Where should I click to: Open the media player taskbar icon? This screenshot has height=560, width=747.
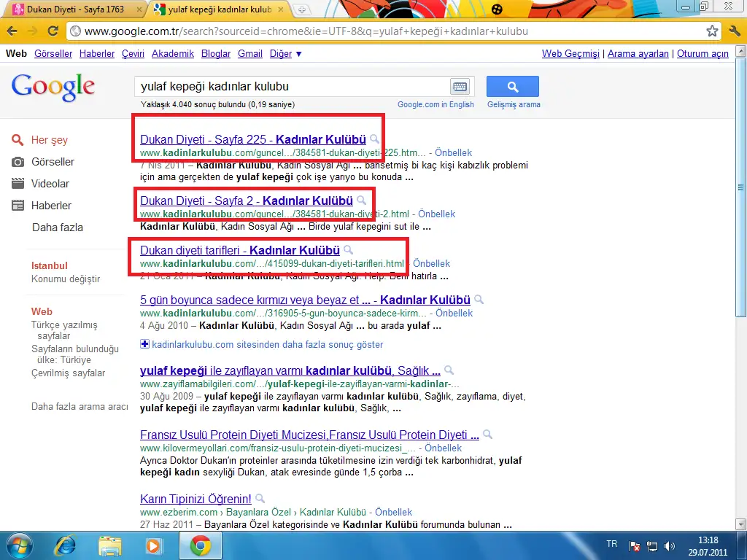pyautogui.click(x=154, y=545)
